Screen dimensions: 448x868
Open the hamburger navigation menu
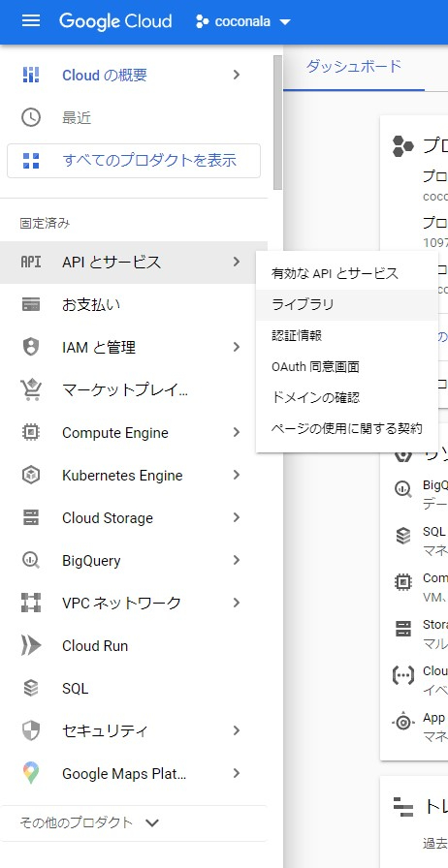click(x=30, y=21)
